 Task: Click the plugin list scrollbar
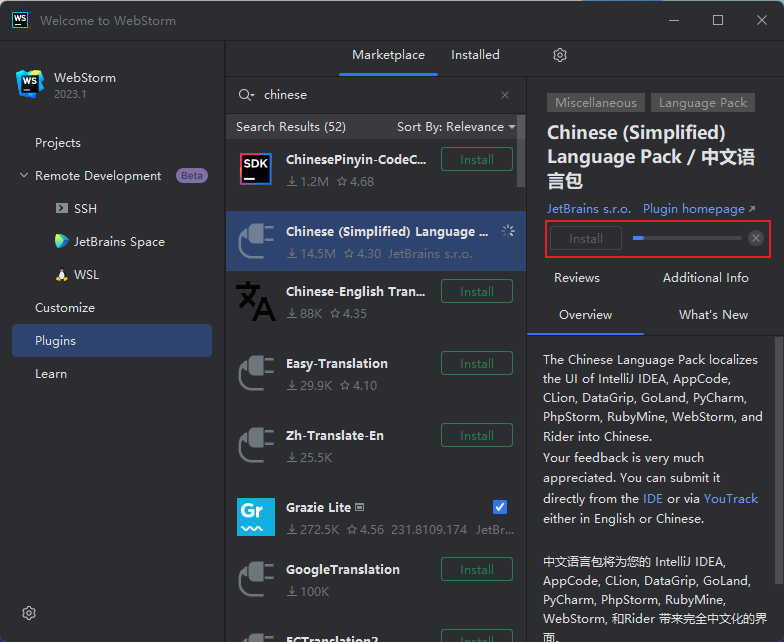[x=520, y=150]
